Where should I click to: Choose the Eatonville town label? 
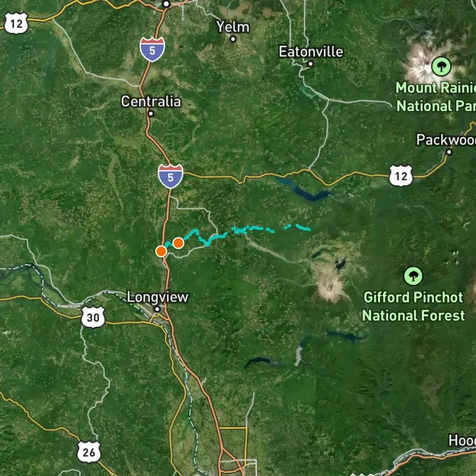311,52
